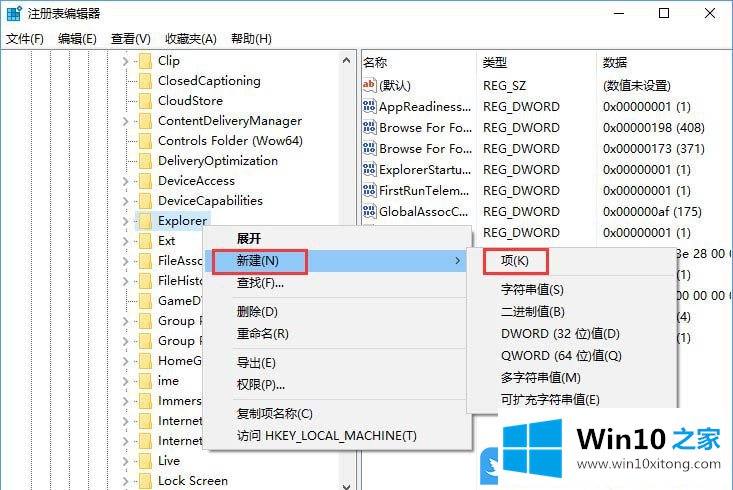This screenshot has width=733, height=490.
Task: Select the DeviceAccess folder icon
Action: [x=144, y=181]
